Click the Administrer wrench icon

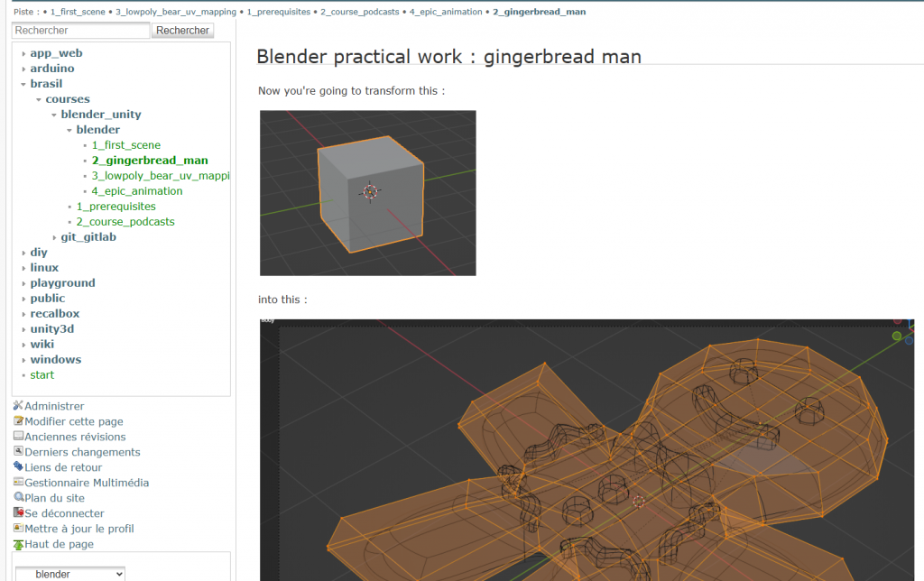click(x=18, y=405)
